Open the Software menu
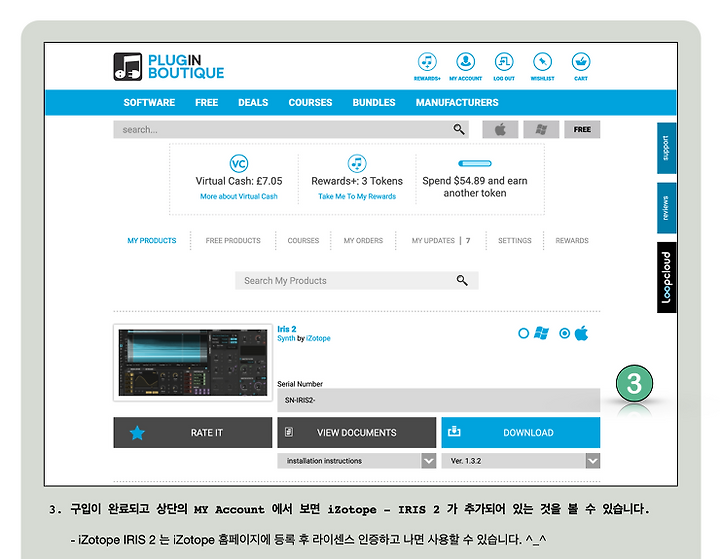The height and width of the screenshot is (559, 720). click(x=149, y=102)
